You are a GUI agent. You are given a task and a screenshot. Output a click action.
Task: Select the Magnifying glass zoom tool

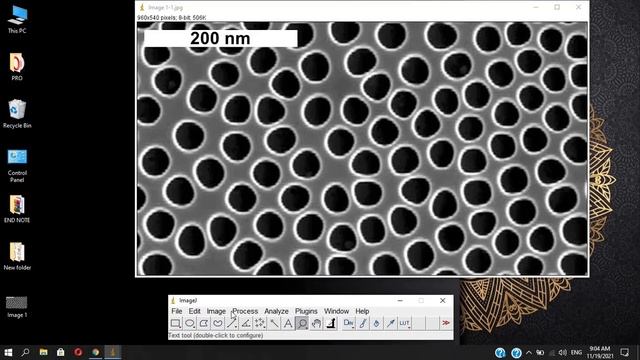302,323
